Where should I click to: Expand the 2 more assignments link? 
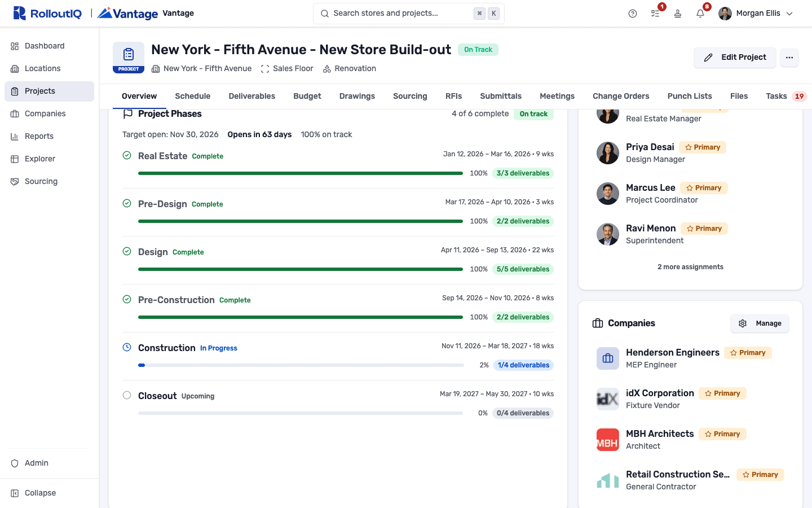tap(690, 267)
